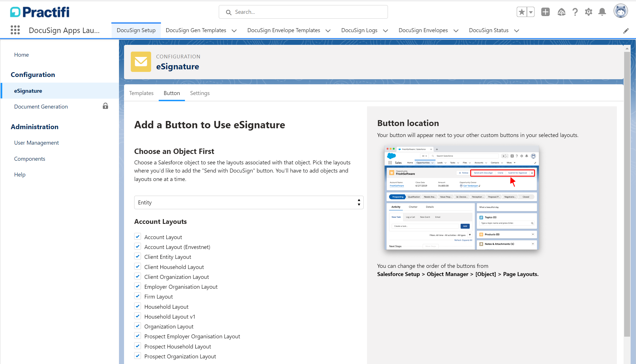Open the App Launcher grid icon
This screenshot has height=364, width=636.
(x=15, y=30)
